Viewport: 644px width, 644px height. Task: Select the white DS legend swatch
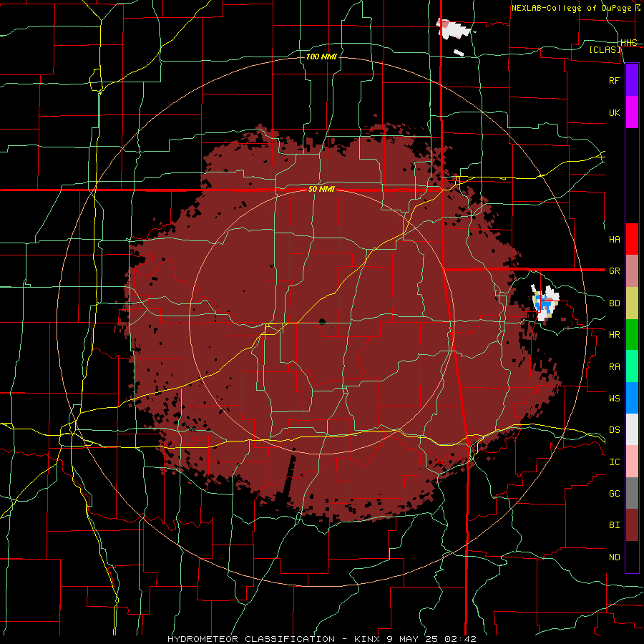(632, 429)
